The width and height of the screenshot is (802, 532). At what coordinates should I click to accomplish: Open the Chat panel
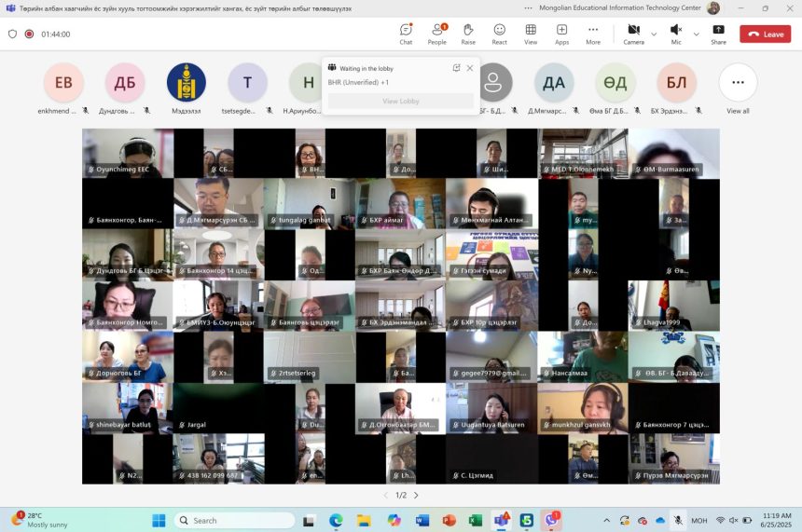[x=406, y=34]
